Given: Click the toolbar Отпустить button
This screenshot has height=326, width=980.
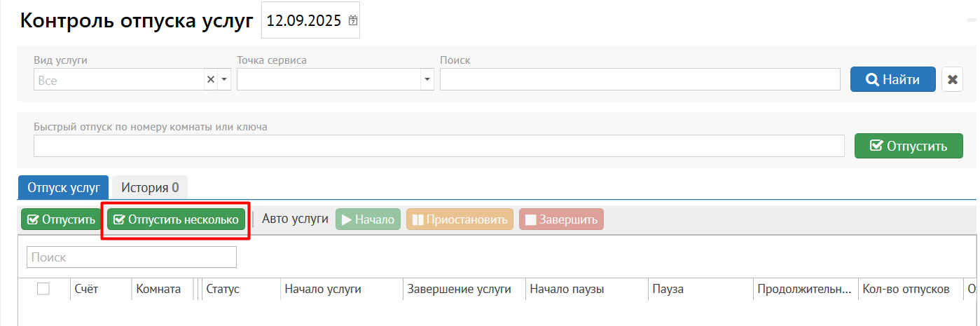Looking at the screenshot, I should [x=61, y=219].
